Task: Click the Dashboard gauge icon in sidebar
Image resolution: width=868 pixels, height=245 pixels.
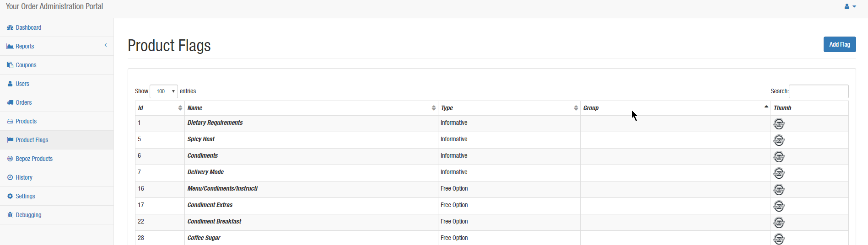Action: click(10, 28)
